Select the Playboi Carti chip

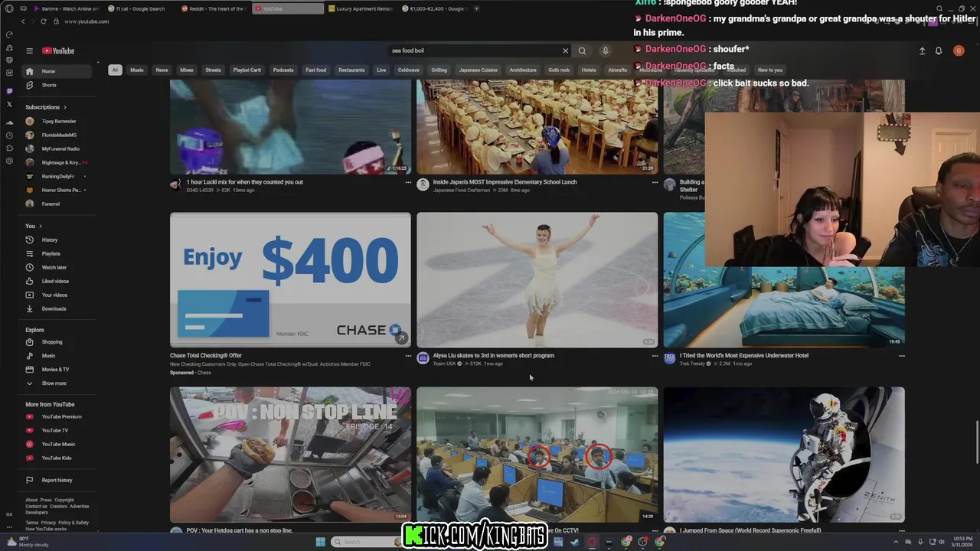pos(247,70)
